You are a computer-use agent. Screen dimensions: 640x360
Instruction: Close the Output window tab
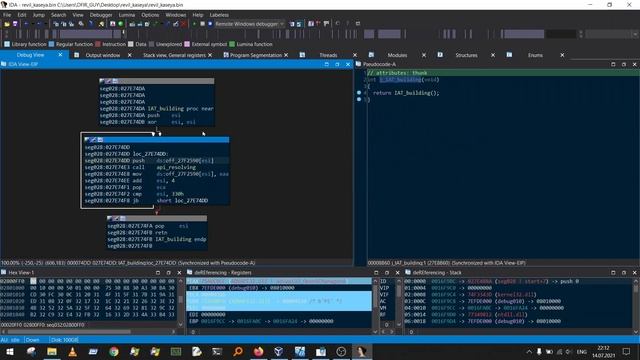tap(130, 55)
